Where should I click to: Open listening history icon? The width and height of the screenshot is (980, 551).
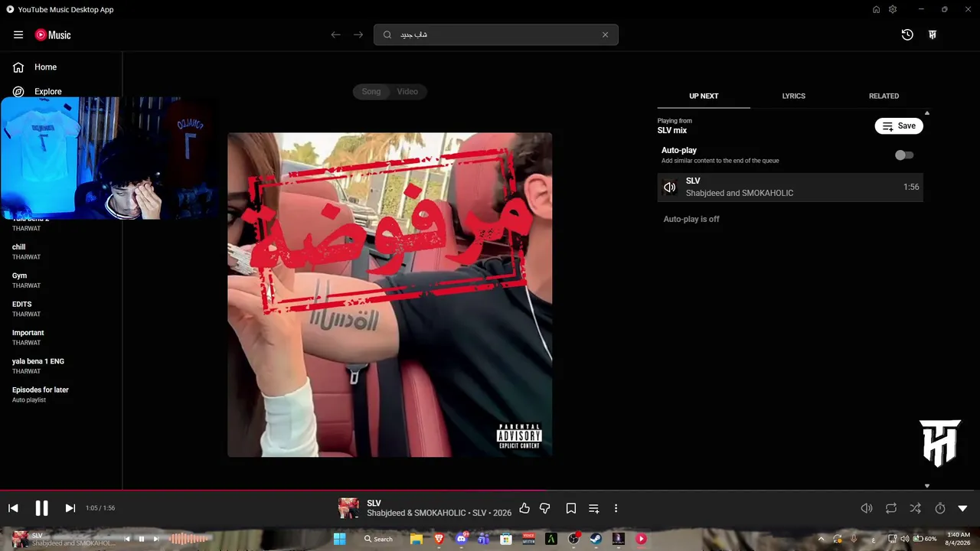coord(907,34)
